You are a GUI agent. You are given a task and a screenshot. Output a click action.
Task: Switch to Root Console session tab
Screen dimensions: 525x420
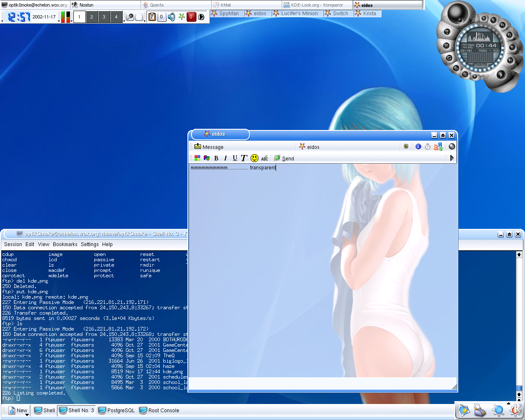159,410
